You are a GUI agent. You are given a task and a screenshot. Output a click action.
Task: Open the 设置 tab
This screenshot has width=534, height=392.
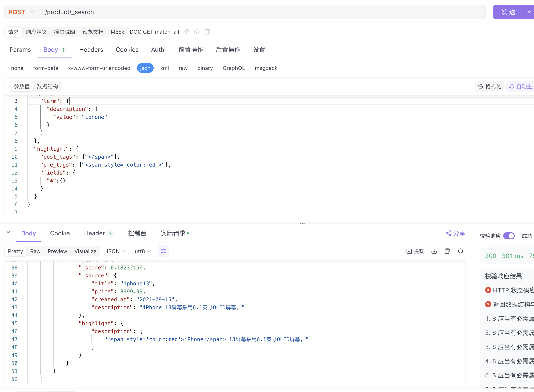click(x=259, y=50)
